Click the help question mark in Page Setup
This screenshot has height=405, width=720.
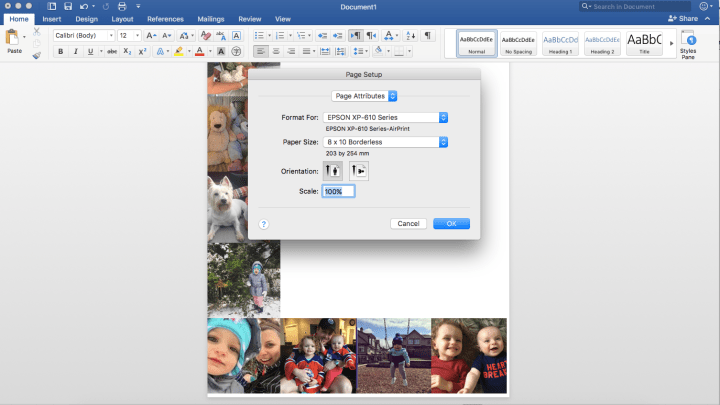coord(264,224)
